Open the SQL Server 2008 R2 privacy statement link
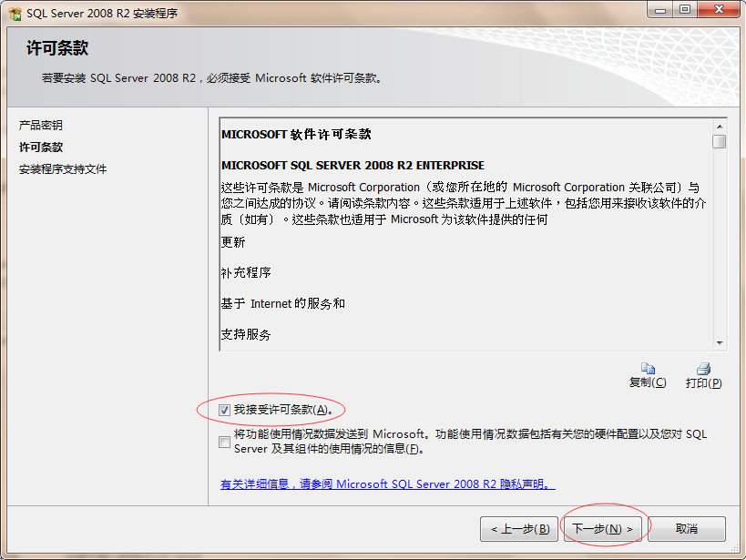Image resolution: width=746 pixels, height=560 pixels. (387, 484)
